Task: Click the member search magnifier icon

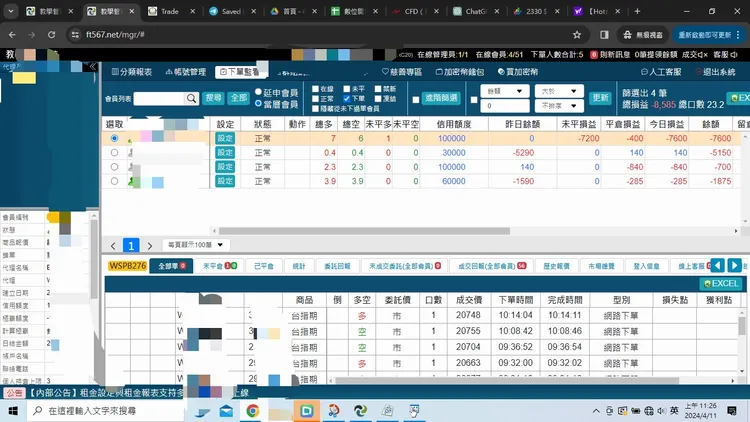Action: 191,99
